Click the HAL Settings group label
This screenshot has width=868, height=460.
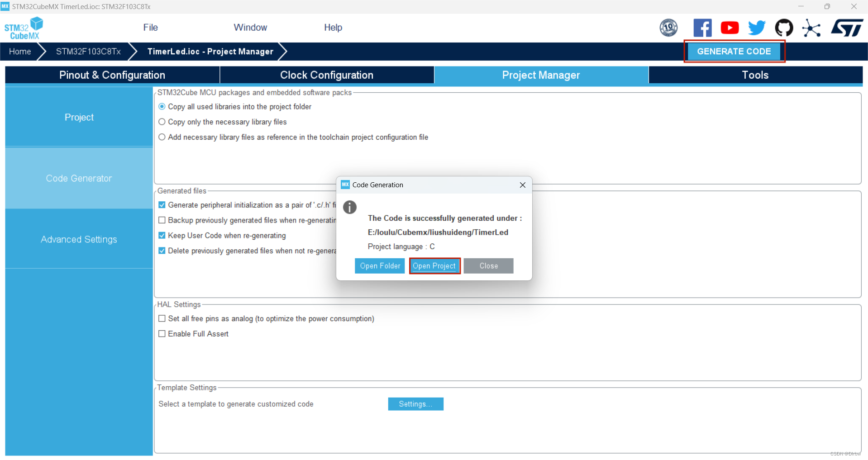click(179, 304)
